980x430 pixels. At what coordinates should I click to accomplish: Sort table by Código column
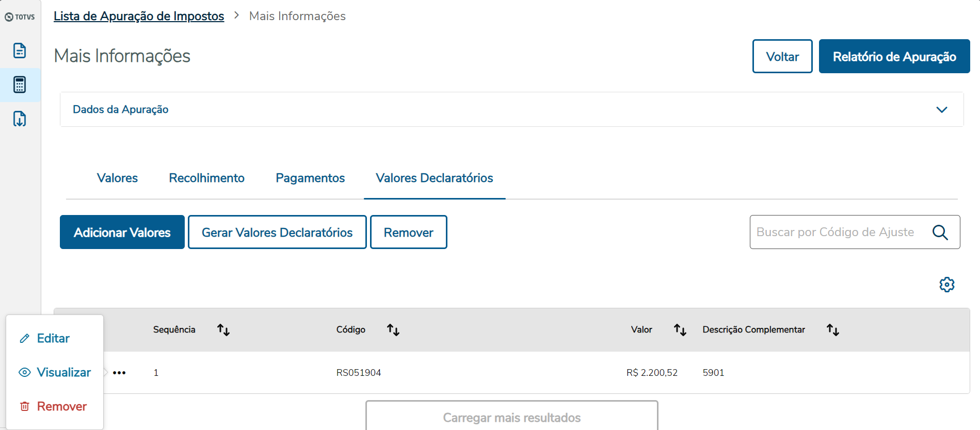pos(393,330)
